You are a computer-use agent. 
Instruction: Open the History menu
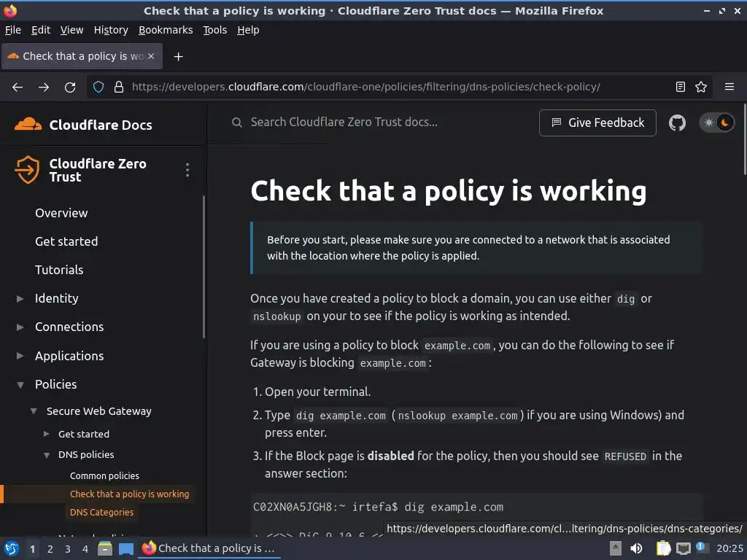pos(111,30)
